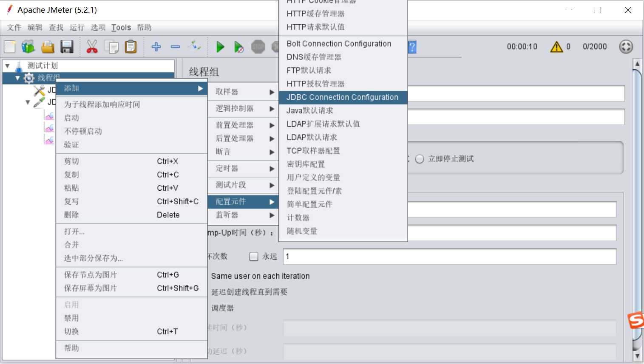Click the Cut scissors toolbar icon
Viewport: 644px width, 364px height.
coord(92,47)
